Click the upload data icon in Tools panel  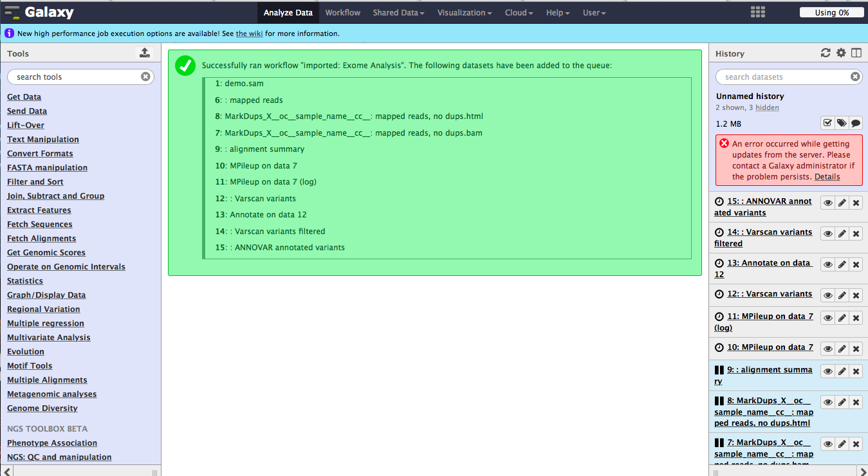tap(145, 53)
